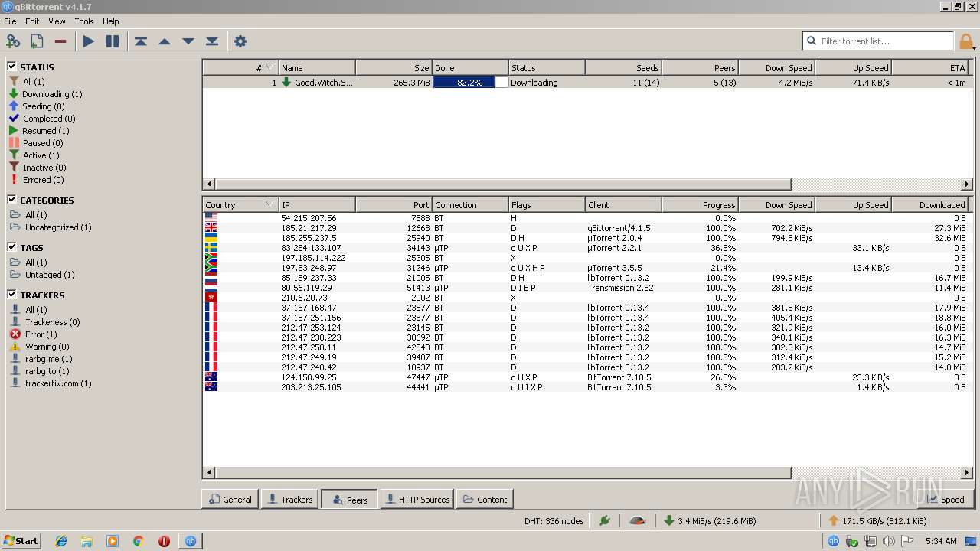980x551 pixels.
Task: Switch to the Trackers tab
Action: 289,499
